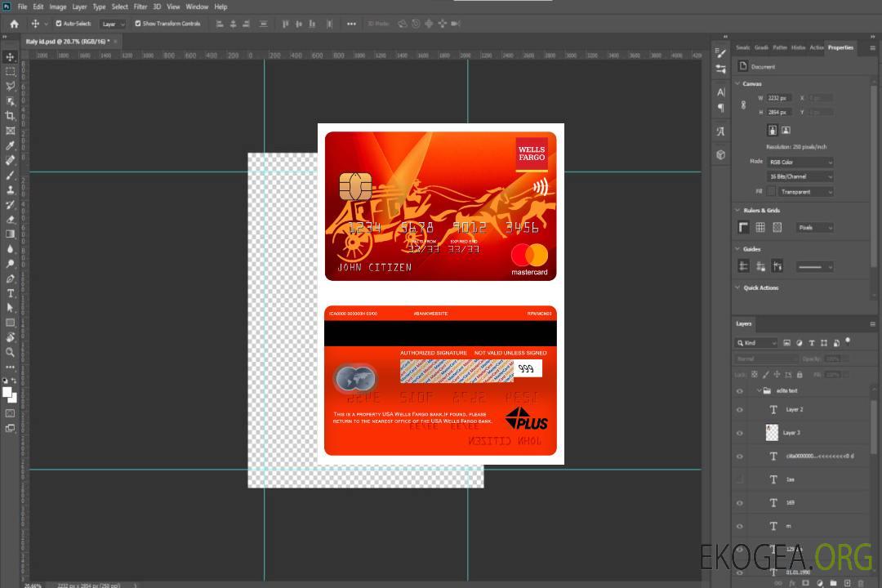Select the Frame tool

[x=10, y=131]
